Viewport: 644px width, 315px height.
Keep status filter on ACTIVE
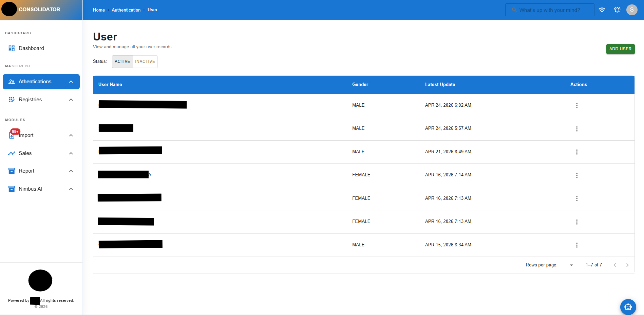(x=122, y=62)
